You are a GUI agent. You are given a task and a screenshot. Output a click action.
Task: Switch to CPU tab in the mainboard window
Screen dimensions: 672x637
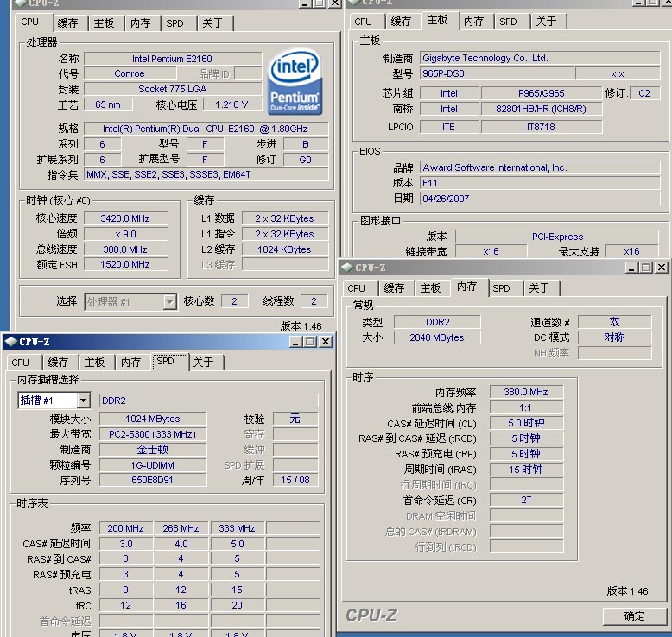[364, 22]
